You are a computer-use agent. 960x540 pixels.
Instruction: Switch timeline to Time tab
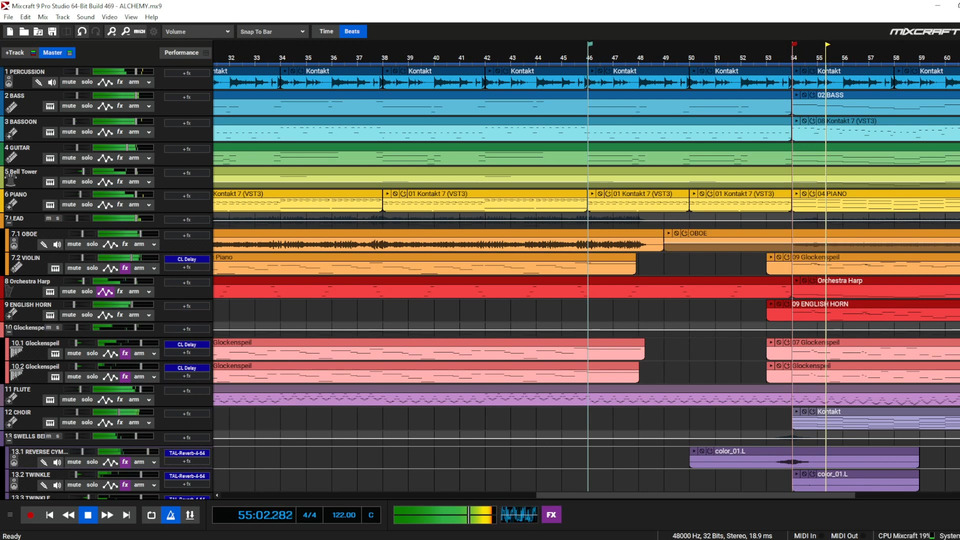coord(326,32)
